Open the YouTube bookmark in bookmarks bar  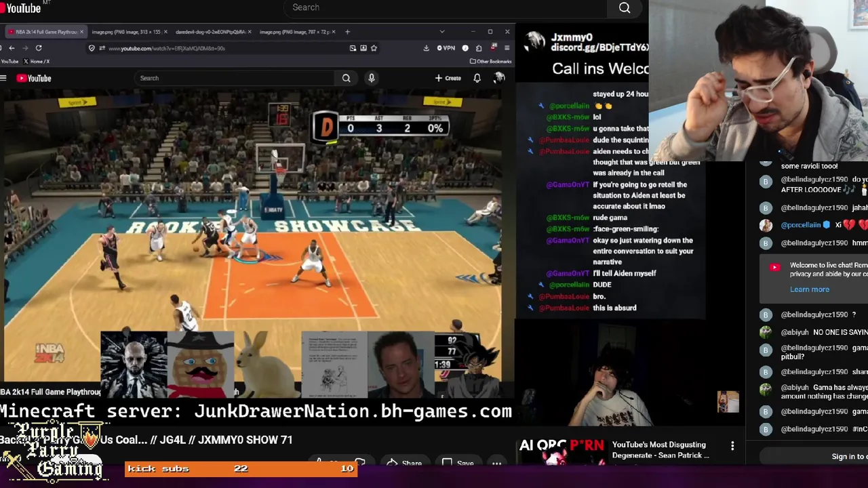(9, 62)
